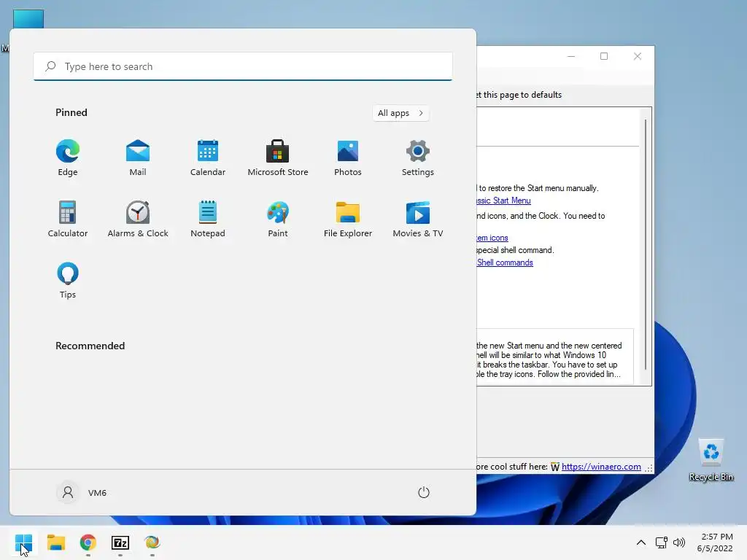Screen dimensions: 747x560
Task: Open the Paint app
Action: coord(278,219)
